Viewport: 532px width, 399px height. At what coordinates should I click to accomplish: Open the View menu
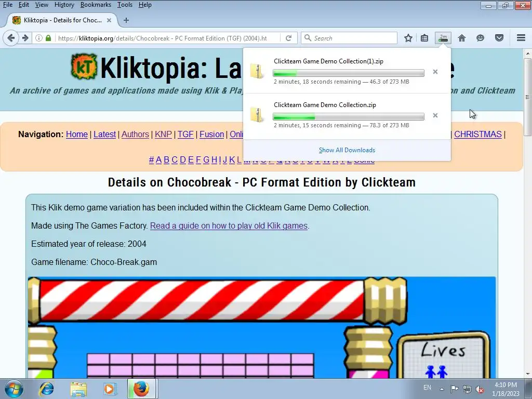coord(42,5)
